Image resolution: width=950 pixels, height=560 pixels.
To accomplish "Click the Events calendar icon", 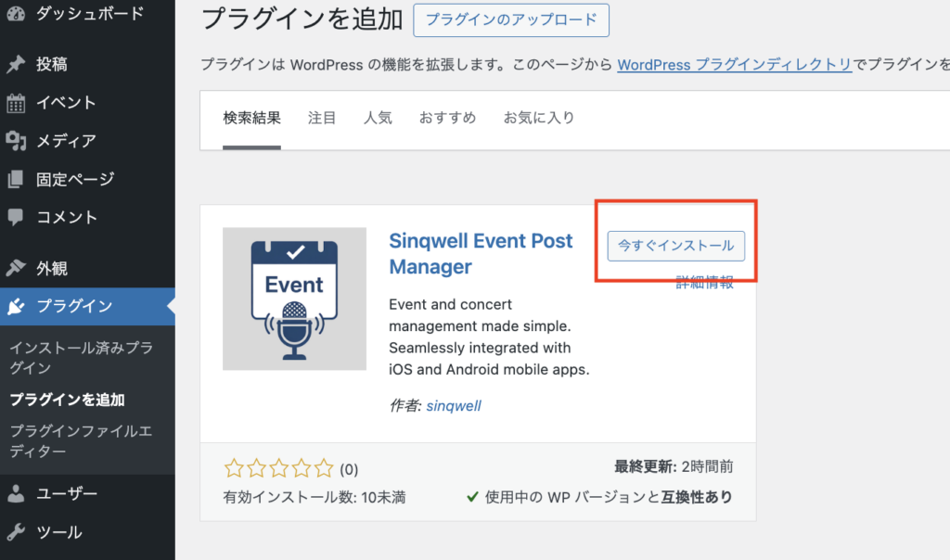I will 16,103.
